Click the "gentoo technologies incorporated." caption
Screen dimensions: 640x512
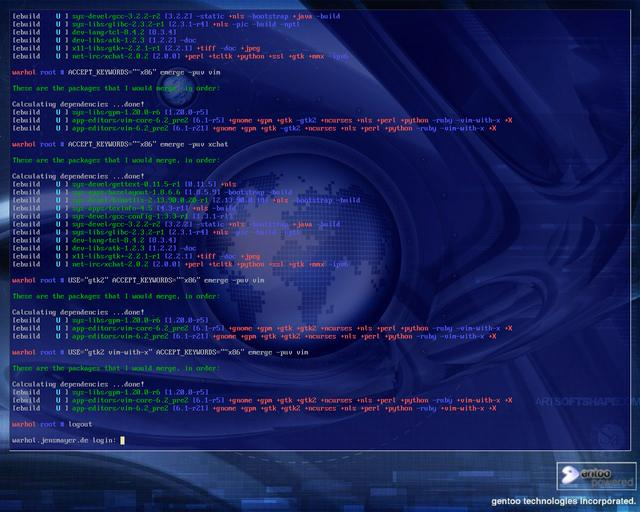(563, 501)
